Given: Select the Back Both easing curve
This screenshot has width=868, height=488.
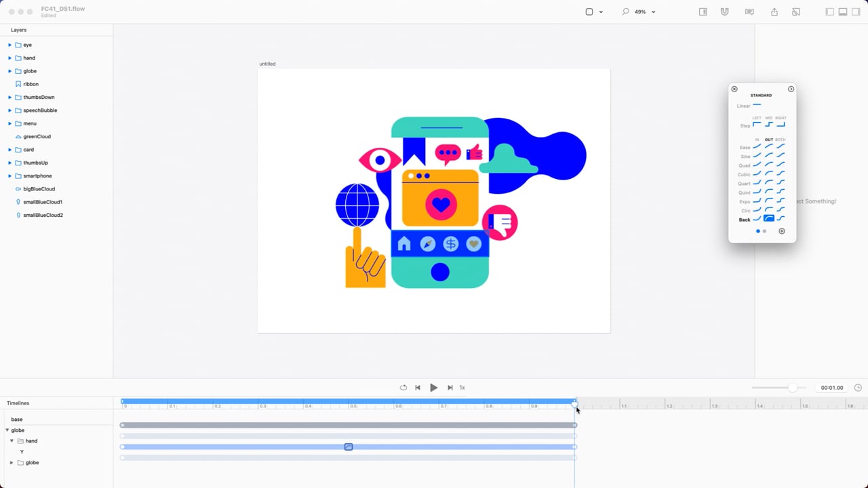Looking at the screenshot, I should [x=781, y=218].
